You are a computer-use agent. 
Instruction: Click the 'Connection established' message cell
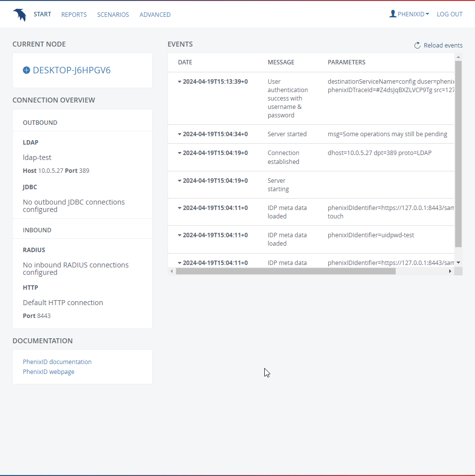(x=284, y=157)
